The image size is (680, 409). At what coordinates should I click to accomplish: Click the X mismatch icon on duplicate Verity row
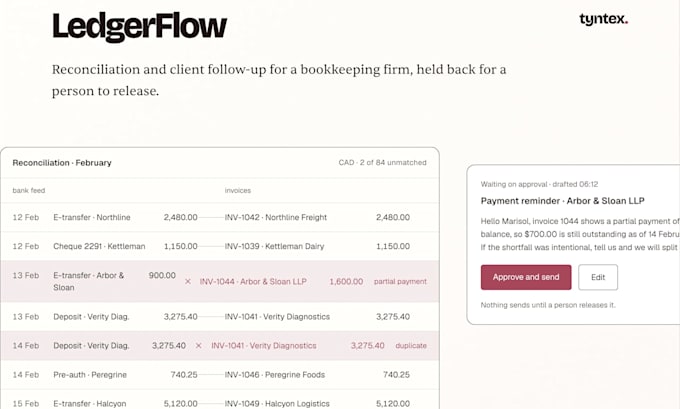tap(199, 346)
